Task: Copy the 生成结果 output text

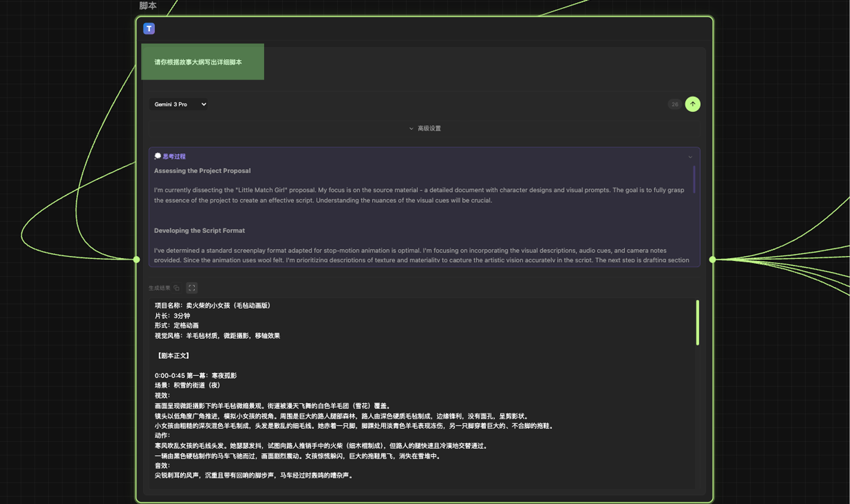Action: coord(177,288)
